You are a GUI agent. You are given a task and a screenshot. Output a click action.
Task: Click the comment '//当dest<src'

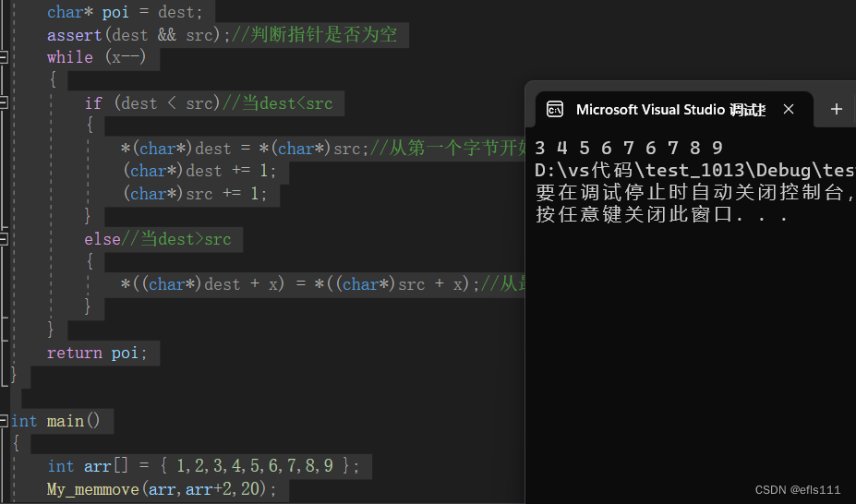pyautogui.click(x=277, y=103)
